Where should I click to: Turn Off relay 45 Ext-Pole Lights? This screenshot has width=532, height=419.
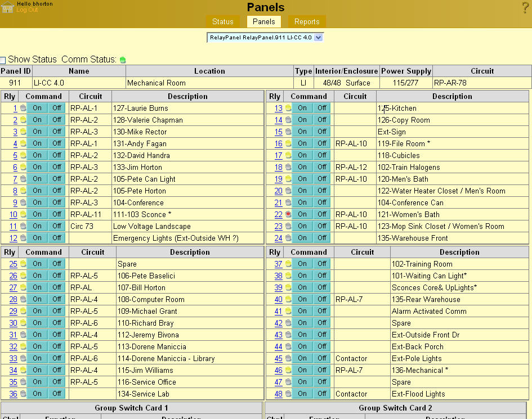click(321, 358)
